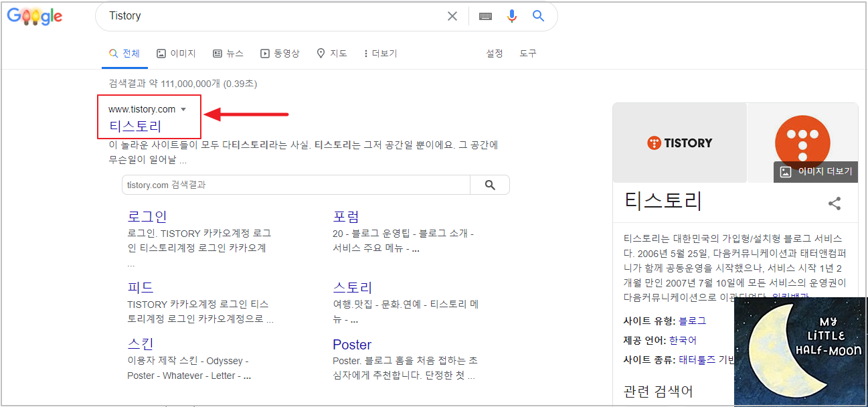Viewport: 868px width, 407px height.
Task: Click the 관련 검색어 heading
Action: coord(659,391)
